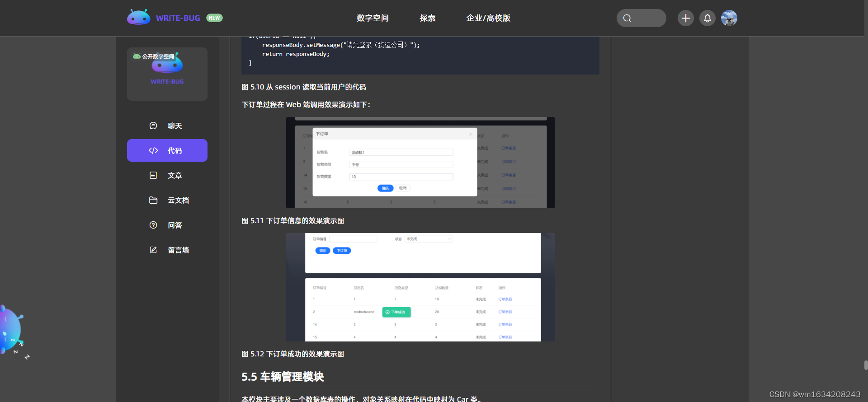Open the 企业/高校版 nav item
Viewport: 868px width, 402px height.
[x=488, y=18]
